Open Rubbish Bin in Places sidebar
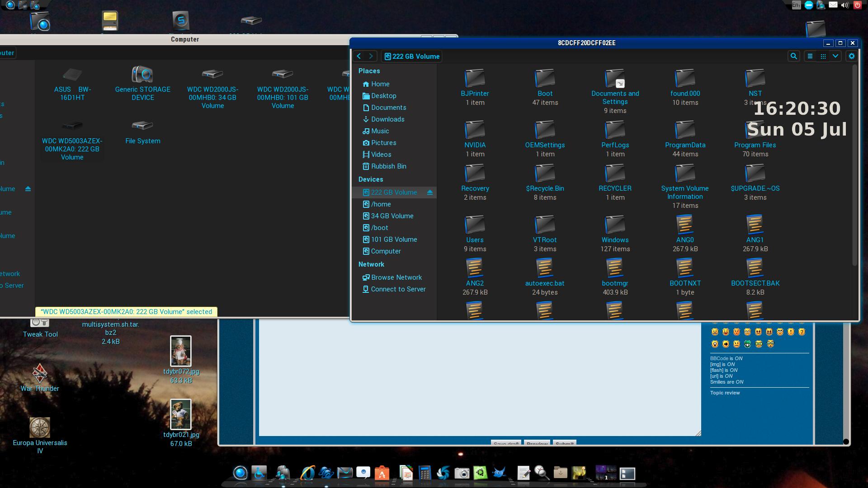 click(x=388, y=166)
